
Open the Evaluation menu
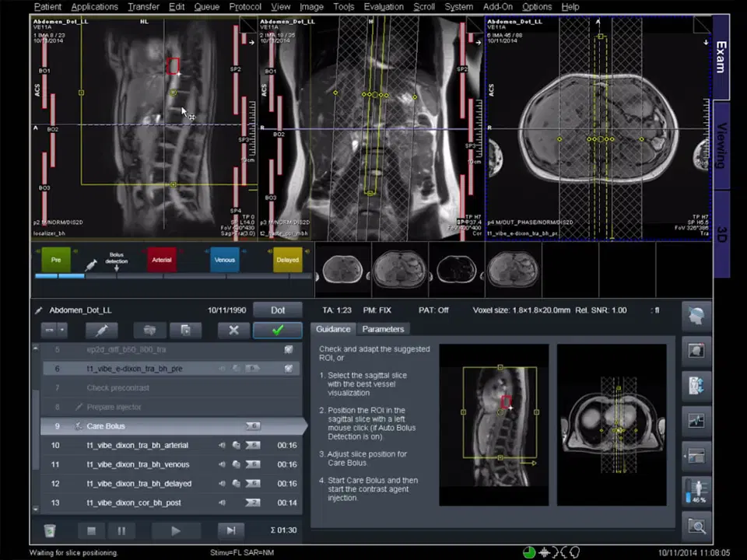coord(384,7)
